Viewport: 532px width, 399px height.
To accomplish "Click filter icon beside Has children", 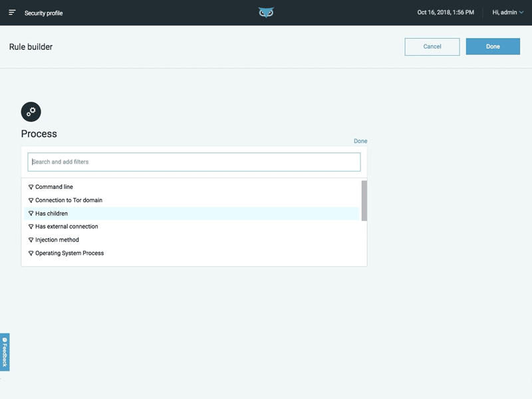I will [31, 213].
